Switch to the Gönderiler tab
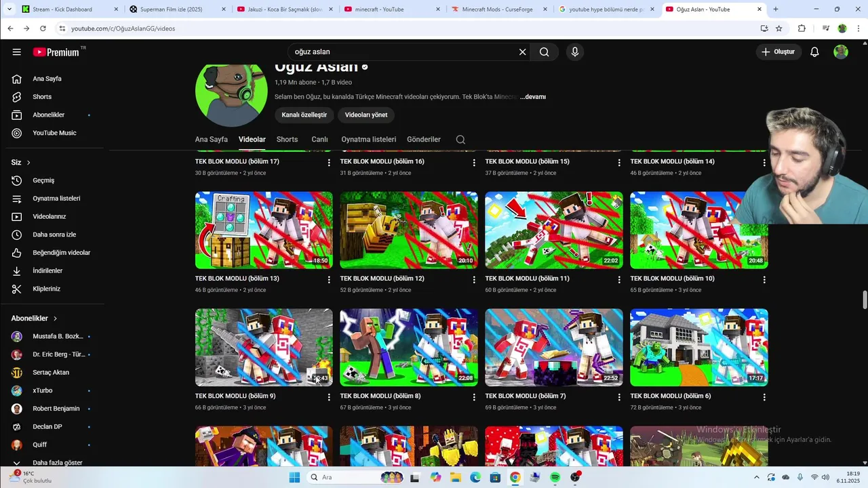The image size is (868, 488). [424, 140]
